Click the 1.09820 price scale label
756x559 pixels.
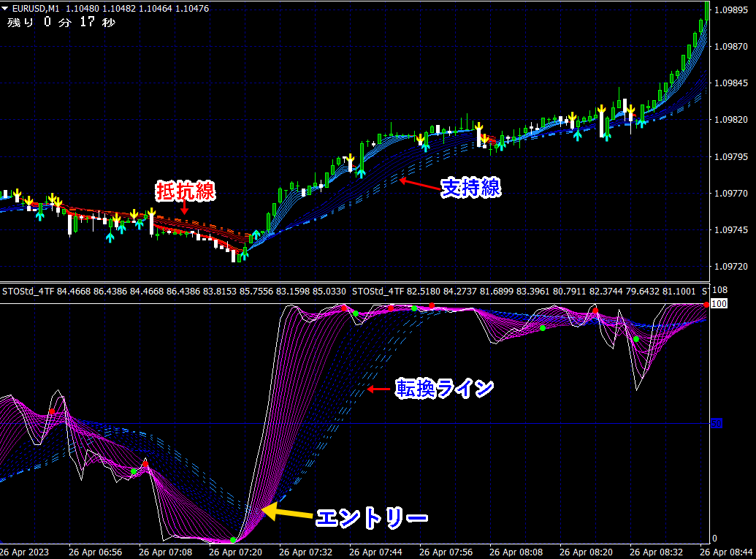pyautogui.click(x=731, y=120)
